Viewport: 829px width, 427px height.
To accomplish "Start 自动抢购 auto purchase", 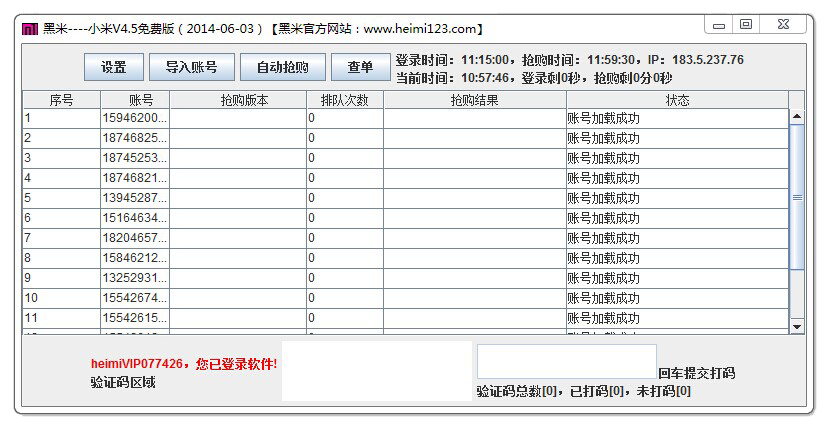I will [x=283, y=67].
